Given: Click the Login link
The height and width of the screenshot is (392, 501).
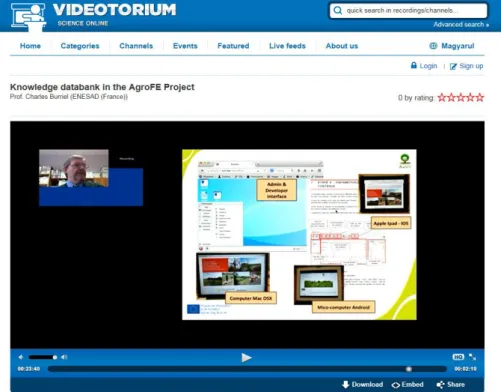Looking at the screenshot, I should point(428,66).
